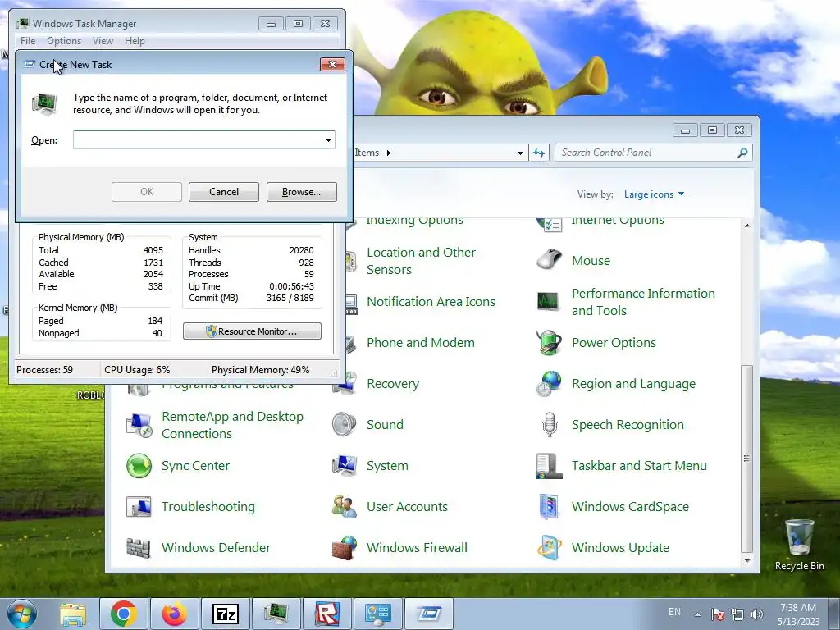Click the search magnifier in Control Panel
The image size is (840, 630).
point(742,153)
